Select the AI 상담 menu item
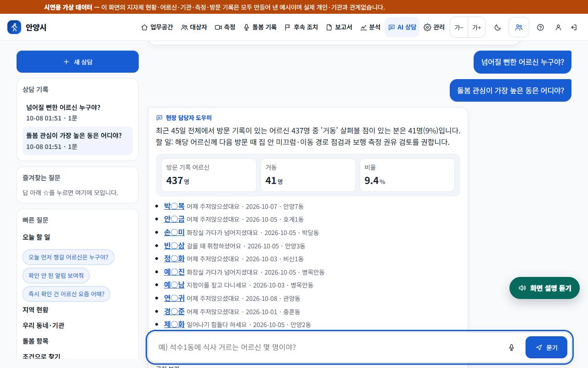Screen dimensions: 588x368 (402, 27)
